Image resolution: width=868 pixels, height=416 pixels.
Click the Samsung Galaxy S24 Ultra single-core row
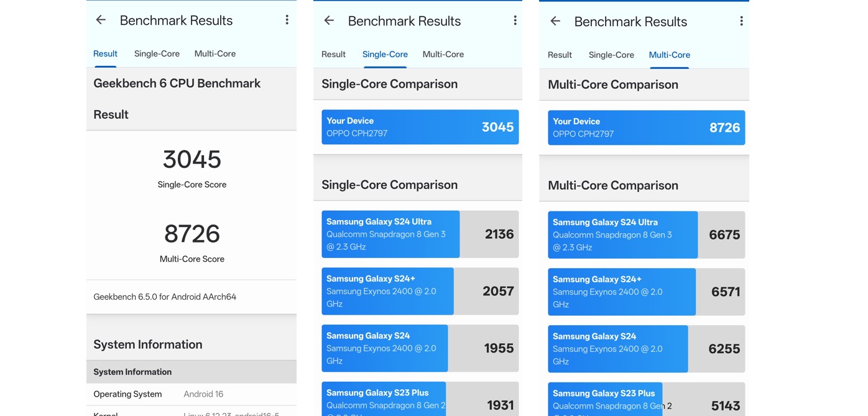point(420,234)
